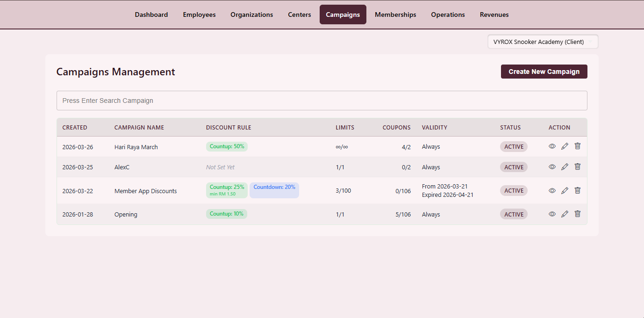Click the Countdown: 20% discount badge
644x318 pixels.
[x=274, y=190]
